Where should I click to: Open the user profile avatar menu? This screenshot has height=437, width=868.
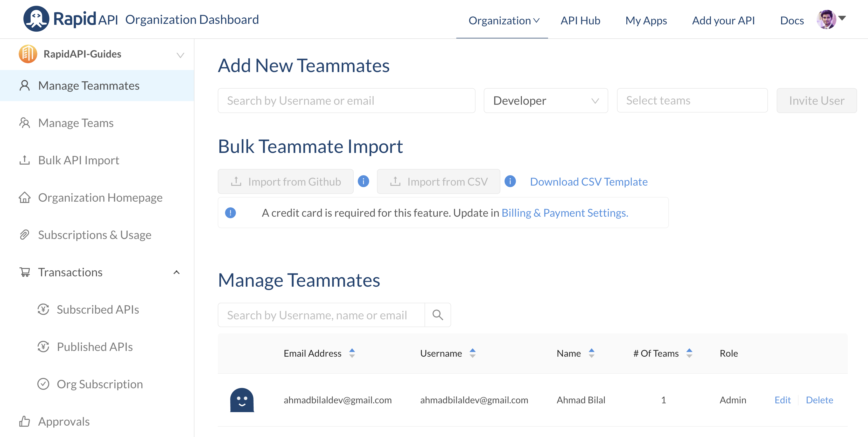tap(826, 19)
